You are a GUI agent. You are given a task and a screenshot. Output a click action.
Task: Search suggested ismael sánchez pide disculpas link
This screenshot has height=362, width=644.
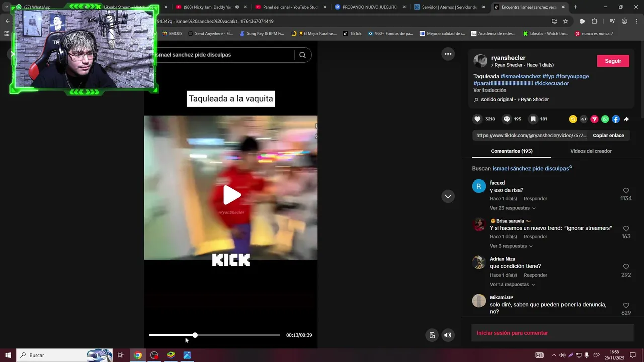(x=532, y=169)
